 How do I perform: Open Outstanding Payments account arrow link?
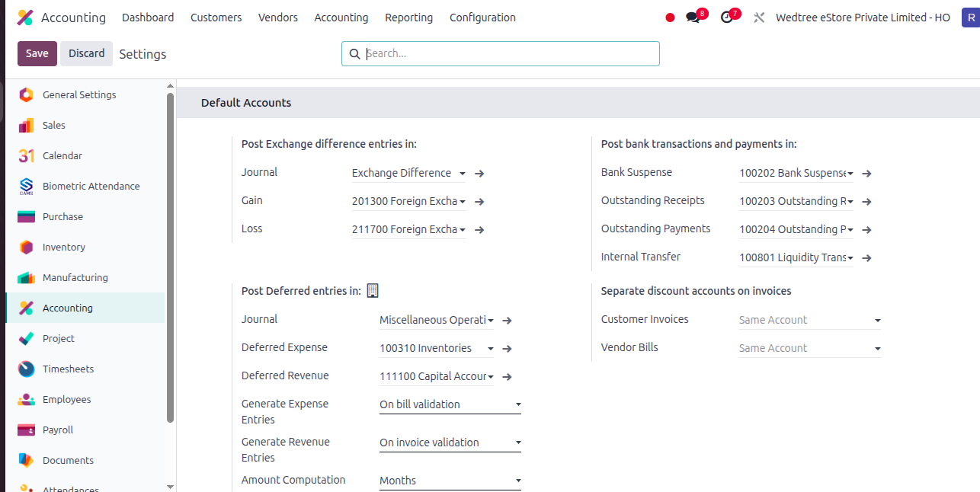866,230
